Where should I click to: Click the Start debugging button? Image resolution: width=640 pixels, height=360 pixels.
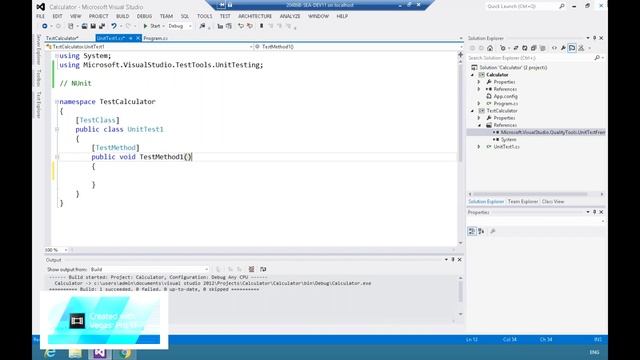click(x=152, y=26)
